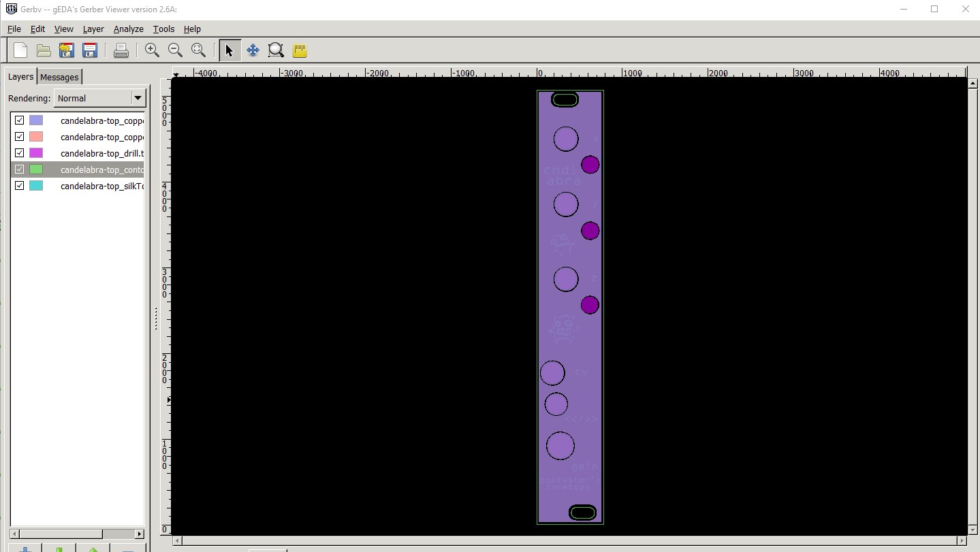The height and width of the screenshot is (552, 980).
Task: Print the view using printer icon
Action: point(121,50)
